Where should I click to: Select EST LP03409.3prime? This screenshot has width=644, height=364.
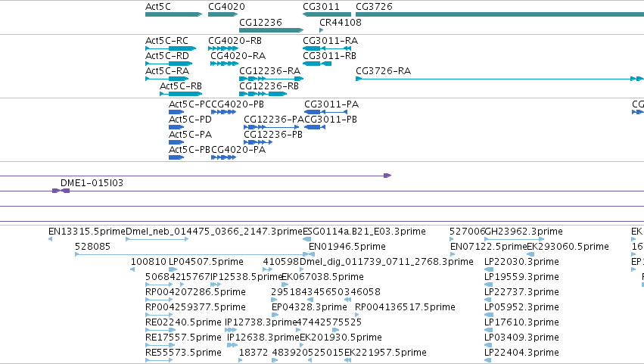pyautogui.click(x=488, y=346)
